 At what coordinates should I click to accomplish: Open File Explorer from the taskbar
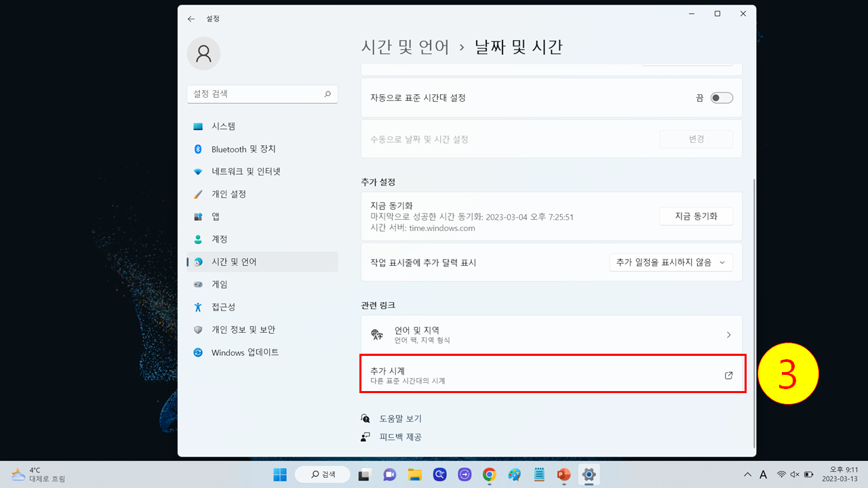tap(414, 474)
